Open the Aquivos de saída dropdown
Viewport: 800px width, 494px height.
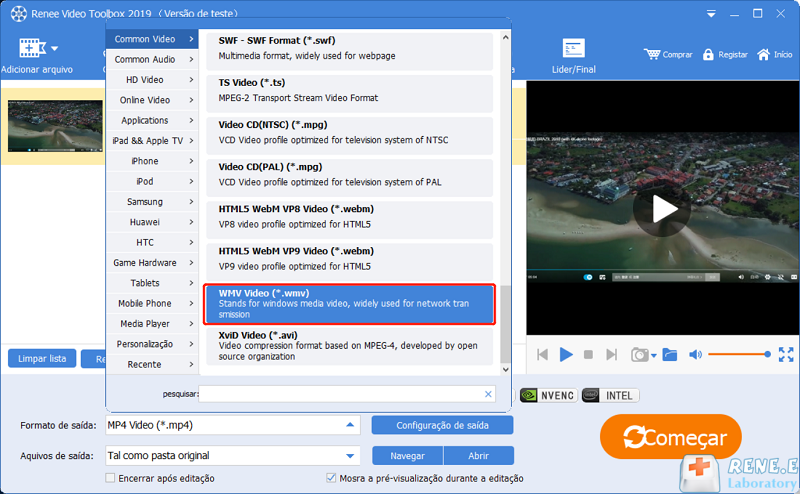click(350, 456)
